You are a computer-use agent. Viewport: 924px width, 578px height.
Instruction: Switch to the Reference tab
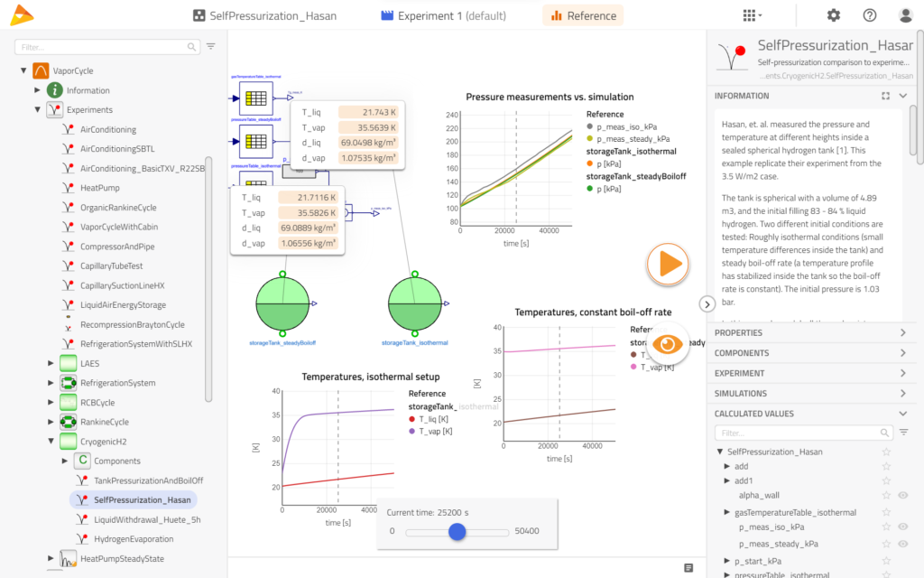point(583,15)
